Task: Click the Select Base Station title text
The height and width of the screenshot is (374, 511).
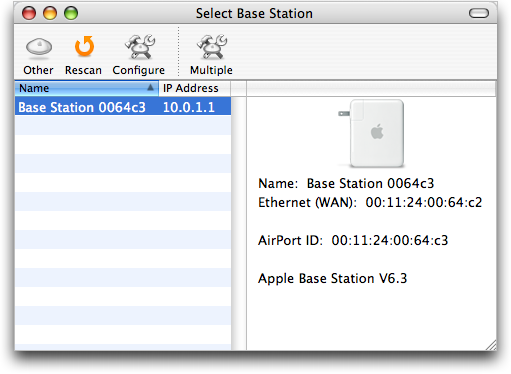Action: pyautogui.click(x=254, y=14)
